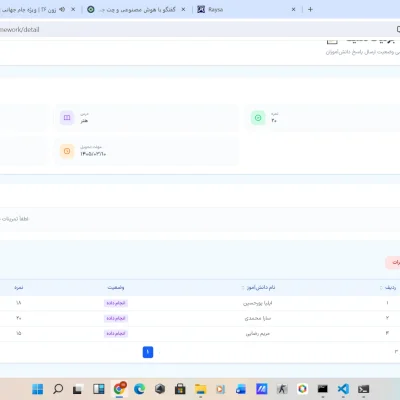This screenshot has height=400, width=400.
Task: Open Microsoft Edge from the taskbar
Action: [139, 389]
